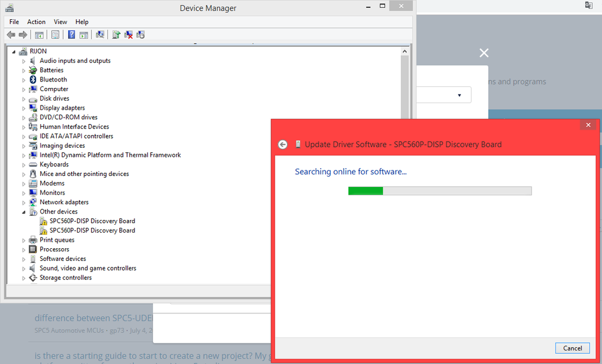602x364 pixels.
Task: Collapse the RIJON root node
Action: 14,51
